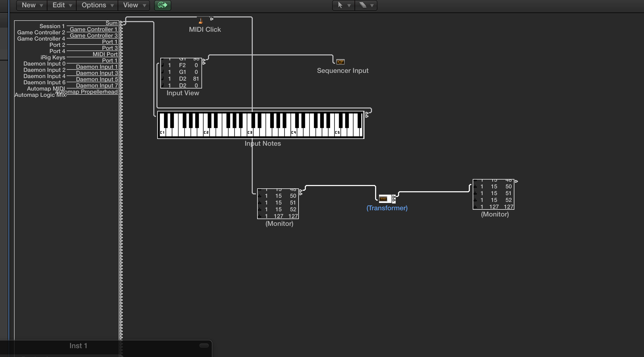644x357 pixels.
Task: Click Automap MIDI input port
Action: (46, 89)
